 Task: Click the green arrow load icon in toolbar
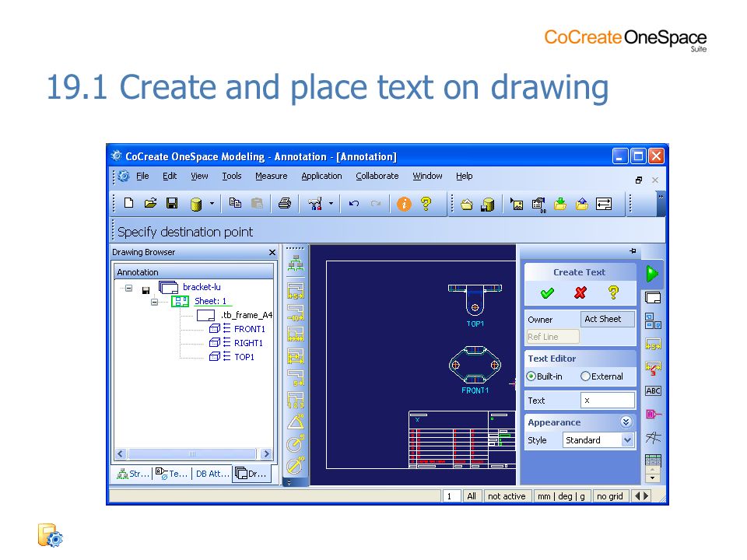pos(560,204)
